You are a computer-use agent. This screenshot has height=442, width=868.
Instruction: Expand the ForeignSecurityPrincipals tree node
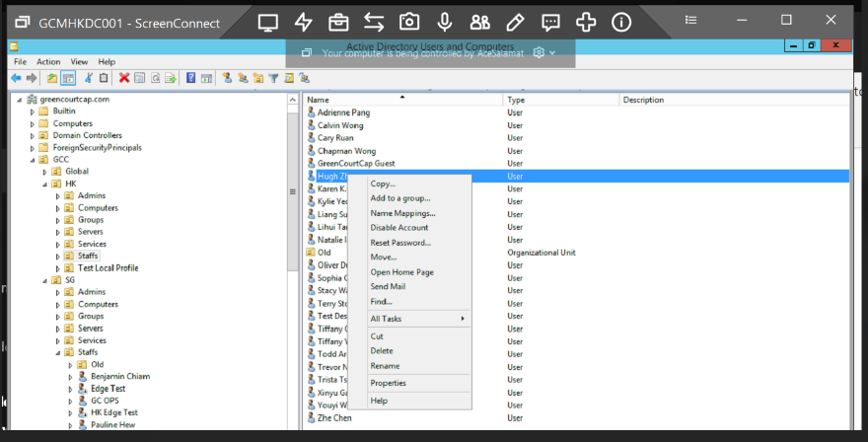pyautogui.click(x=33, y=148)
